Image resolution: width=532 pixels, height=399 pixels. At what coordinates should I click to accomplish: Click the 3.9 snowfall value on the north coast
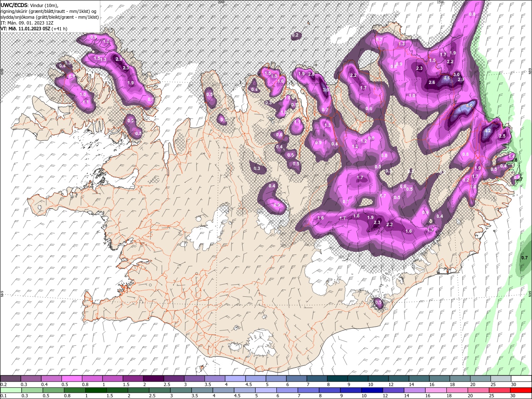click(326, 90)
